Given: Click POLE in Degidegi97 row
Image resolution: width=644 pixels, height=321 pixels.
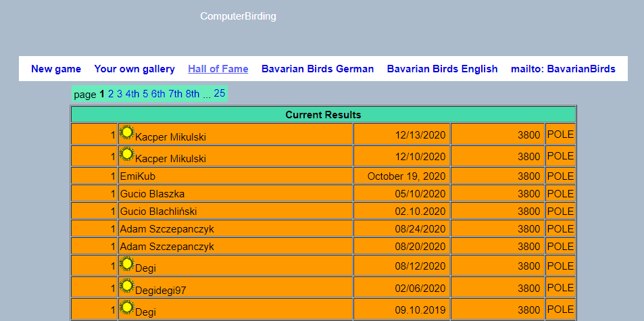Looking at the screenshot, I should [561, 287].
